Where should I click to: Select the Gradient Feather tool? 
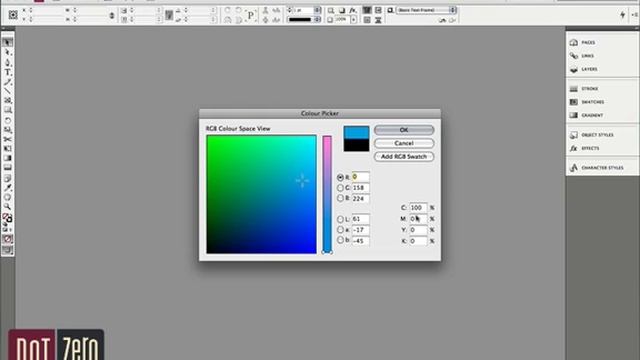(7, 167)
